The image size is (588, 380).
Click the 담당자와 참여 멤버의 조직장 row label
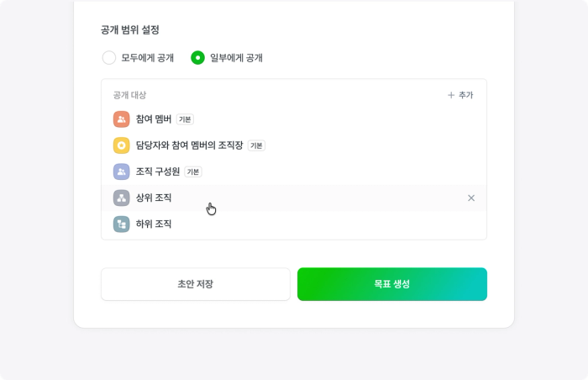point(189,145)
